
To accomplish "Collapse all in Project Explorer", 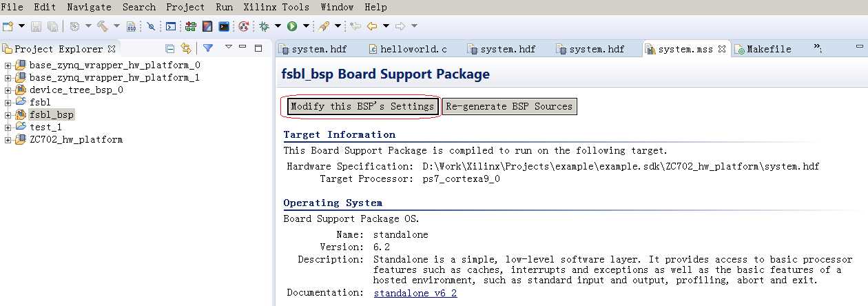I will 170,48.
